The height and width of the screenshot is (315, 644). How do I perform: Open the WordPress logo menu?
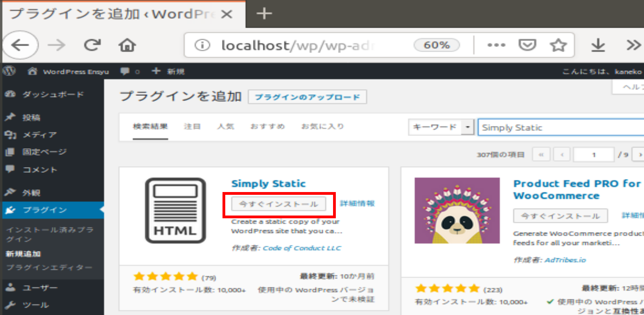point(10,71)
